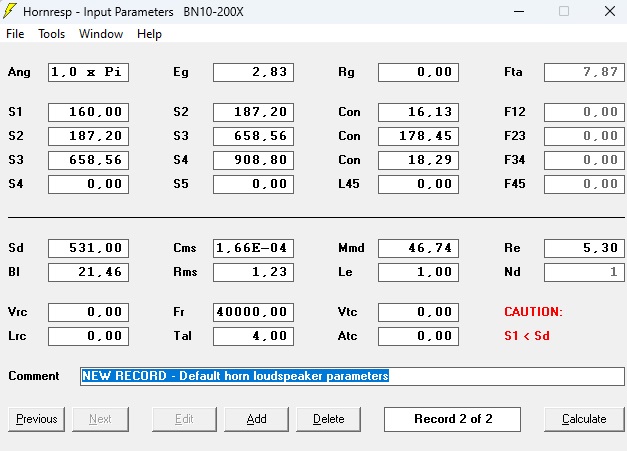The height and width of the screenshot is (451, 627).
Task: Click the Rg value field
Action: click(x=418, y=72)
